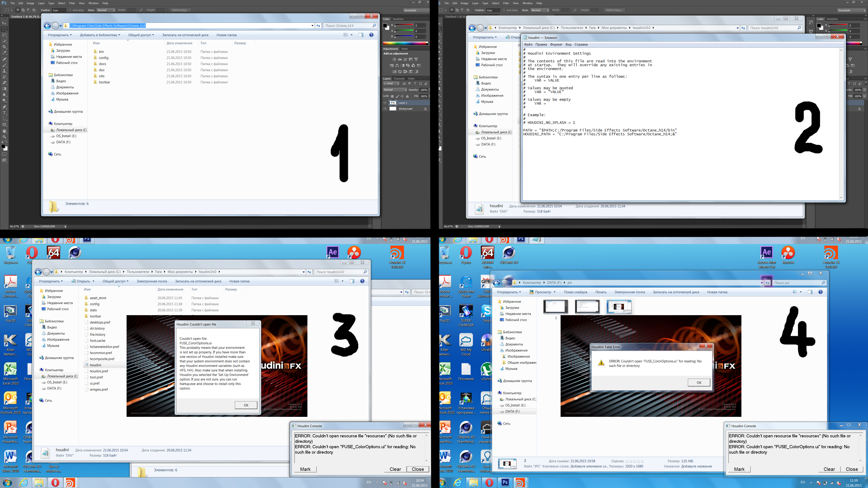Hide Layer 1 in Photoshop Layers panel

pyautogui.click(x=385, y=103)
